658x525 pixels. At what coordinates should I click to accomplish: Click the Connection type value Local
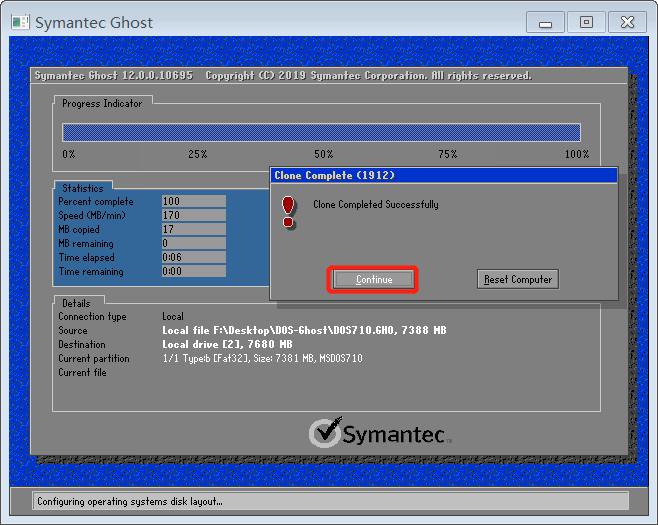173,316
